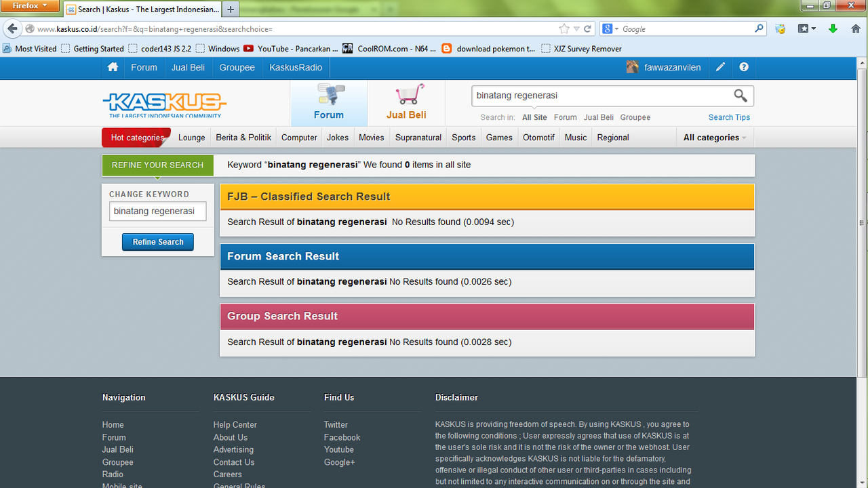Open Jual Beli in blue navbar
868x488 pixels.
coord(188,67)
